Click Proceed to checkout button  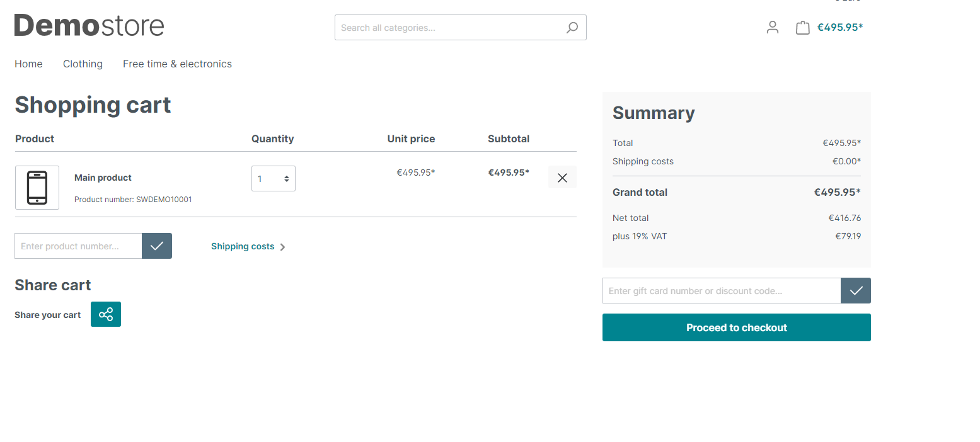736,327
